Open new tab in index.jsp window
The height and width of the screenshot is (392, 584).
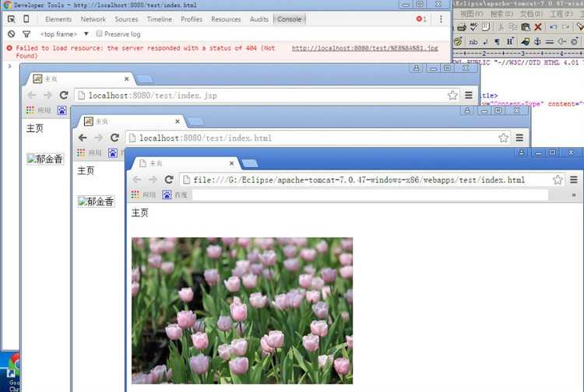pos(144,79)
